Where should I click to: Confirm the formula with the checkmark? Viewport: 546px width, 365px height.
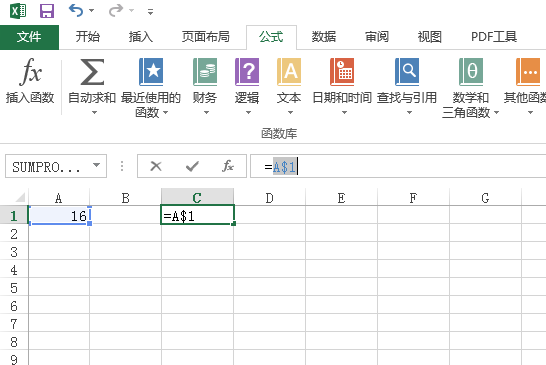[x=192, y=166]
